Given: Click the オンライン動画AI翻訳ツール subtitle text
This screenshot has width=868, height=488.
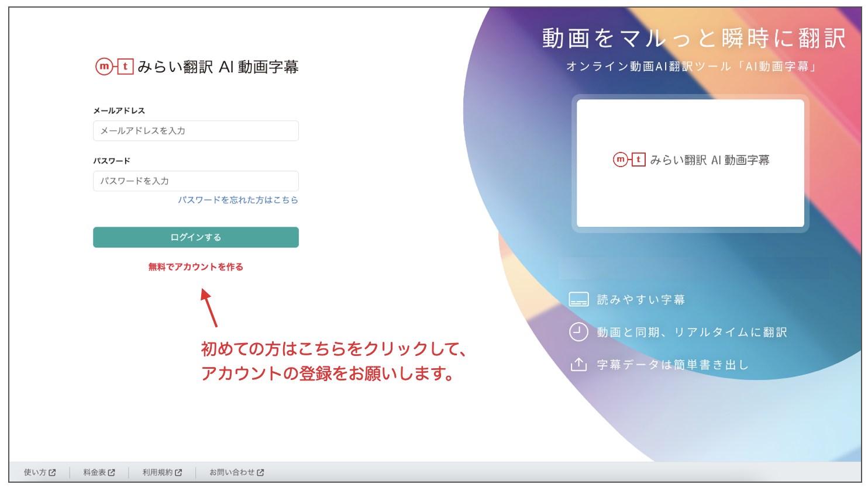Looking at the screenshot, I should coord(692,67).
